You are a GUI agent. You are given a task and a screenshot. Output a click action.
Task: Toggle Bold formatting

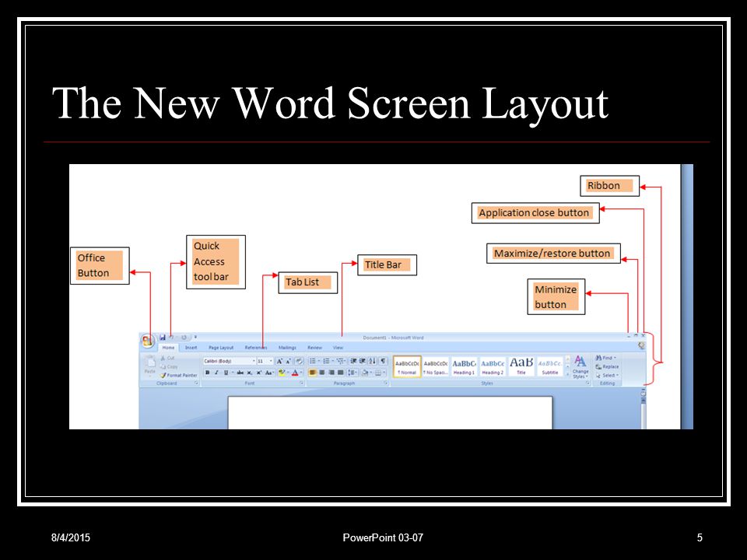[208, 373]
